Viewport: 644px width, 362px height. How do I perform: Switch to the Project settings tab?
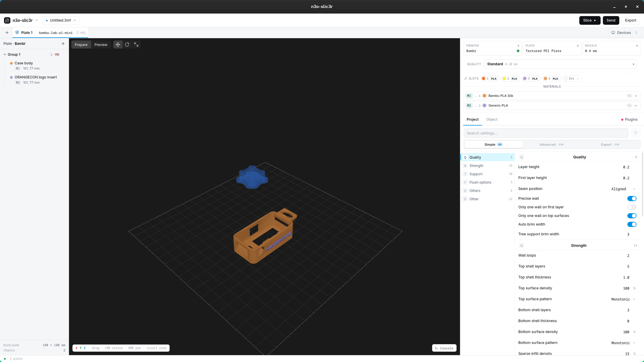(x=472, y=120)
